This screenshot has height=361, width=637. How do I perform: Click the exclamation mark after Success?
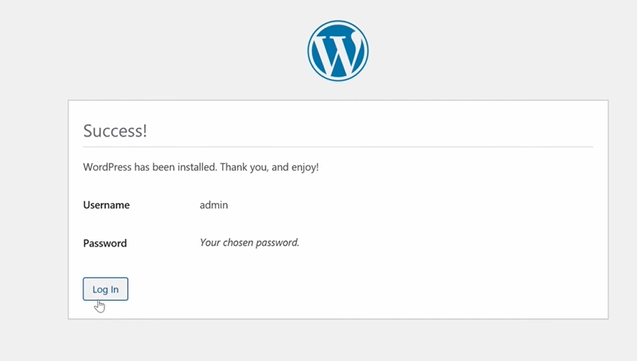coord(144,131)
